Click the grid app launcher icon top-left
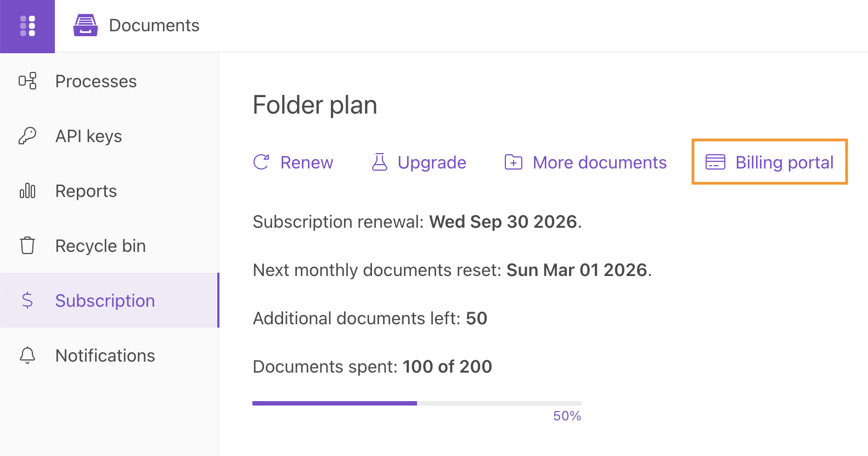 (x=27, y=26)
